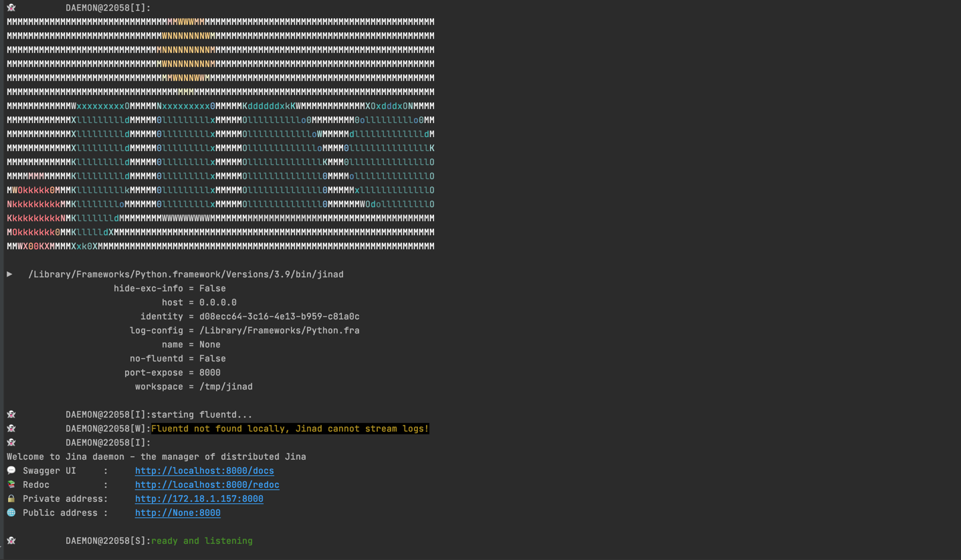Click the daemon icon on the Fluentd warning line

coord(11,428)
